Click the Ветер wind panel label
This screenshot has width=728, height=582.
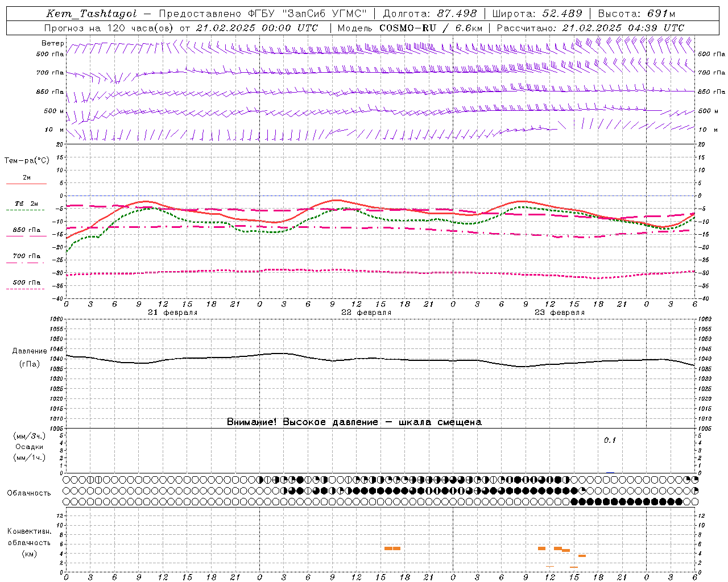coord(53,43)
